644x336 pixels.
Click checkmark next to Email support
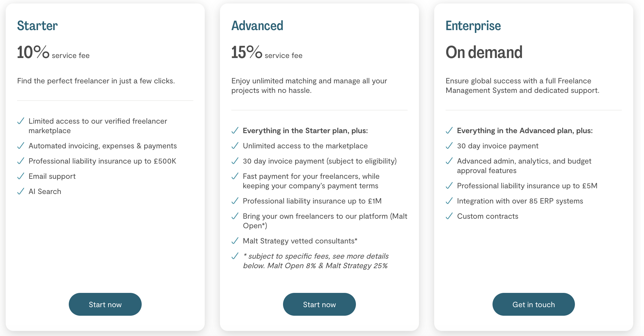[21, 176]
